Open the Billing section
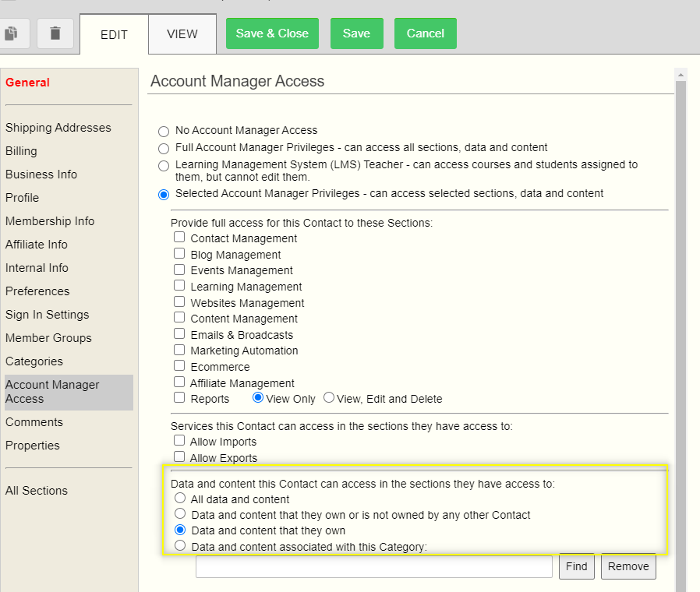The height and width of the screenshot is (592, 700). 21,151
